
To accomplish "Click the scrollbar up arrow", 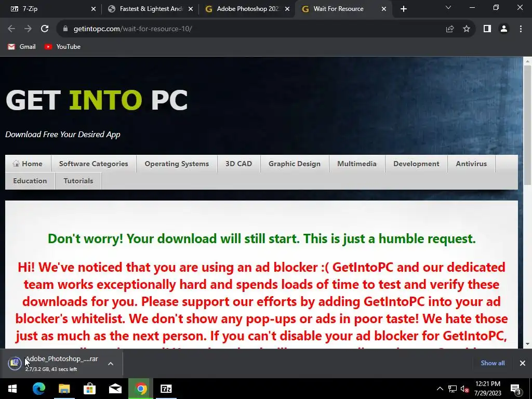I will (527, 61).
